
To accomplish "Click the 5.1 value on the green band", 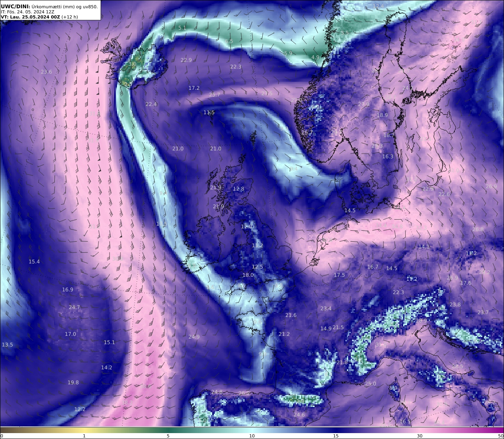I will pos(182,28).
